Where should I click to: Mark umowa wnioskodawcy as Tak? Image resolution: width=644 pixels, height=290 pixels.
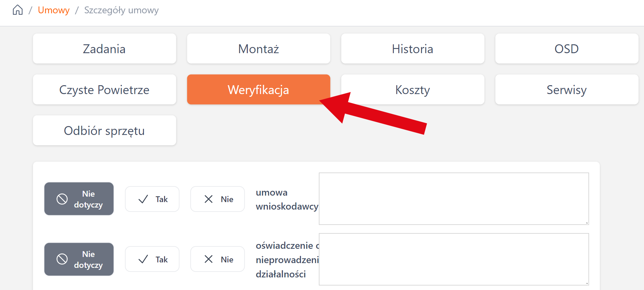152,199
